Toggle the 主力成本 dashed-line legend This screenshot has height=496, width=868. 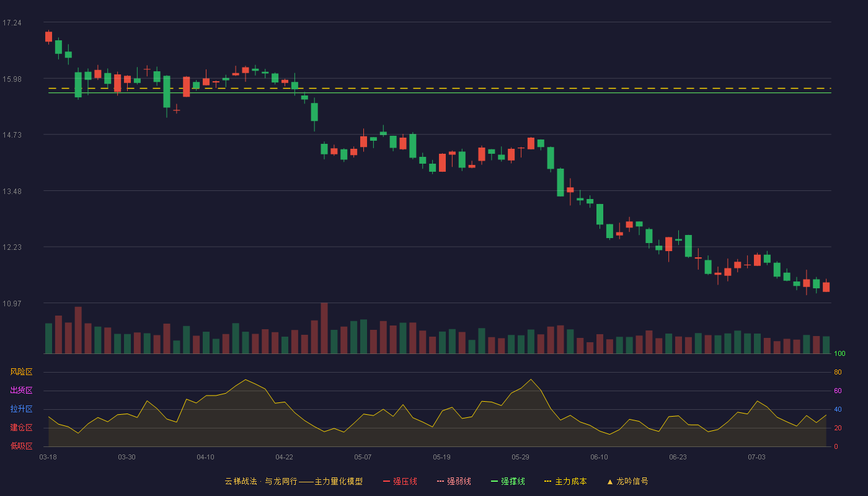pos(565,481)
